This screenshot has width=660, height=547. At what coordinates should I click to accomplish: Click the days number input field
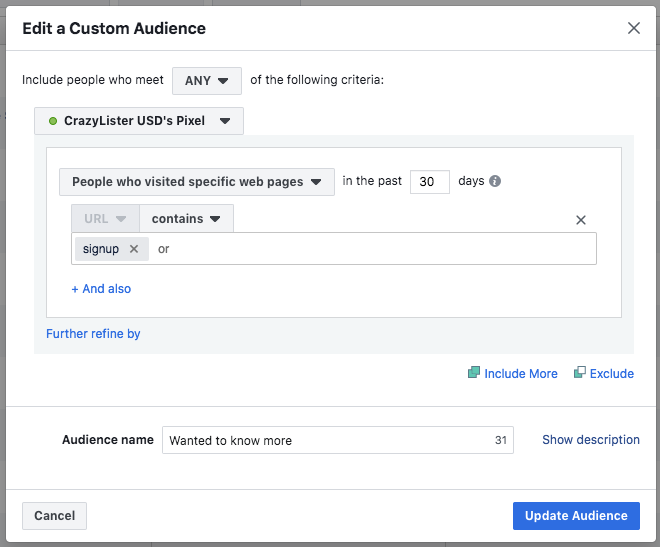[x=429, y=182]
